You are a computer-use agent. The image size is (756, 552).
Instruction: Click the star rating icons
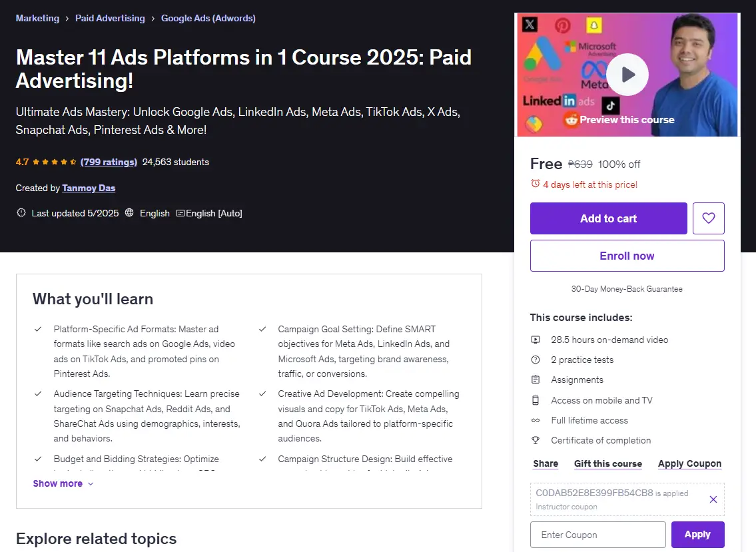point(55,162)
